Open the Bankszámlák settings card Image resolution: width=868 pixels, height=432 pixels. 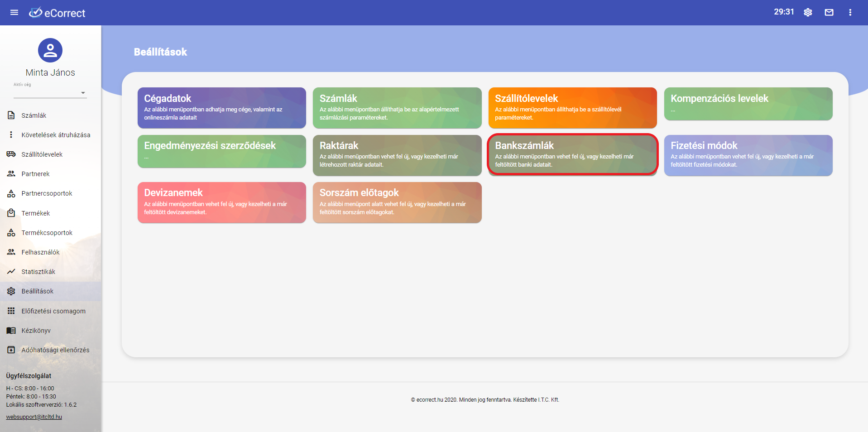tap(573, 154)
